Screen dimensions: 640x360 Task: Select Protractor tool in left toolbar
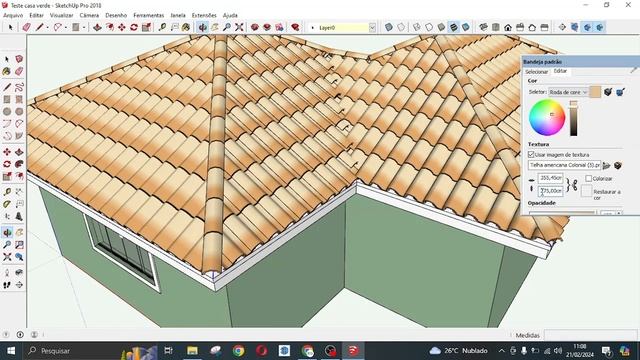coord(7,204)
